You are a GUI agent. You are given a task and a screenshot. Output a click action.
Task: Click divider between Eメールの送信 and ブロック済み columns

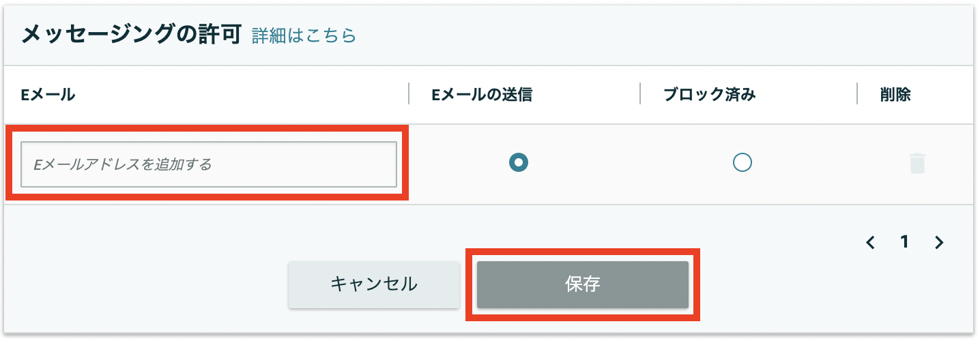click(640, 94)
